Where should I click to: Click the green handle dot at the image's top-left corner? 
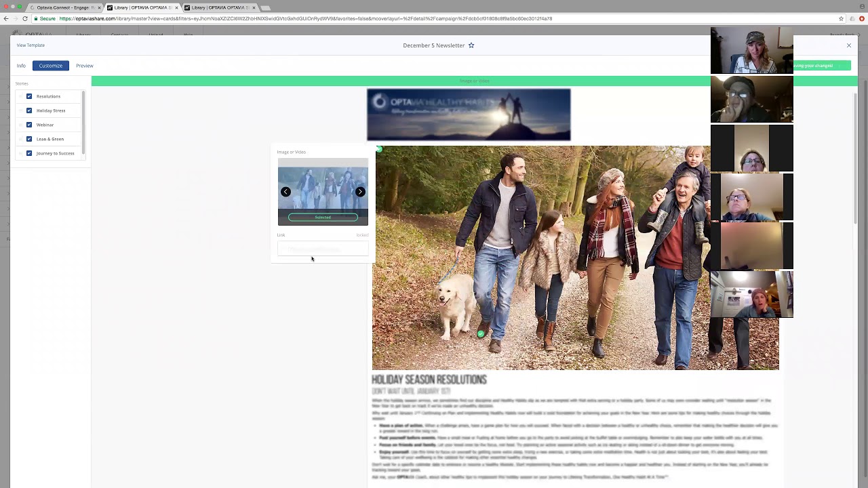point(378,149)
